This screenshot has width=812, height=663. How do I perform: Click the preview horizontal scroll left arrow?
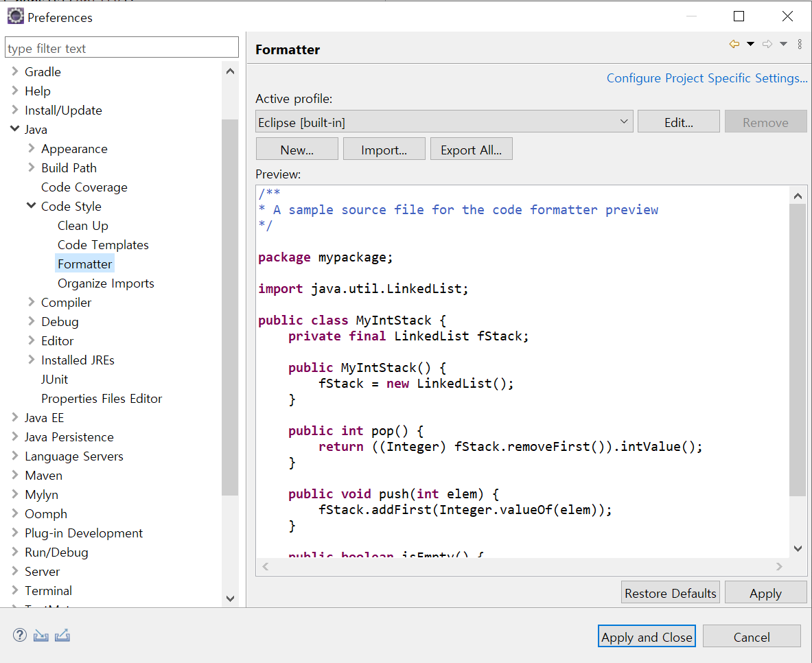tap(265, 567)
